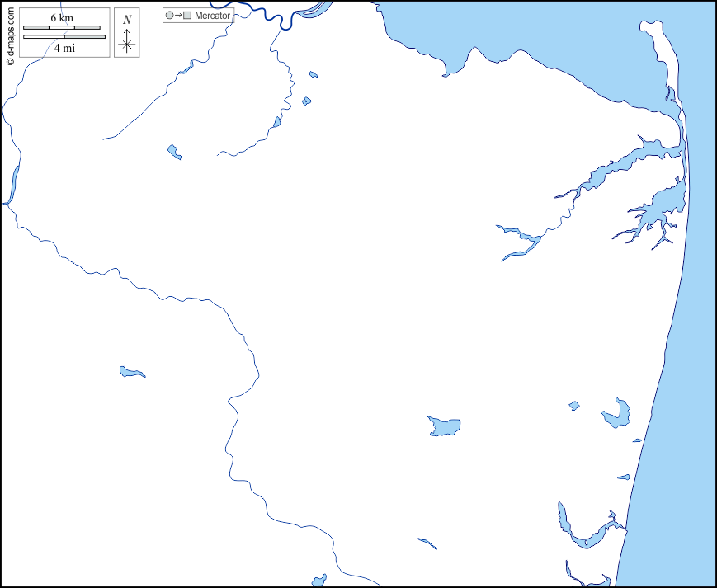Click the square icon in Mercator box
Viewport: 717px width, 588px height.
[187, 16]
